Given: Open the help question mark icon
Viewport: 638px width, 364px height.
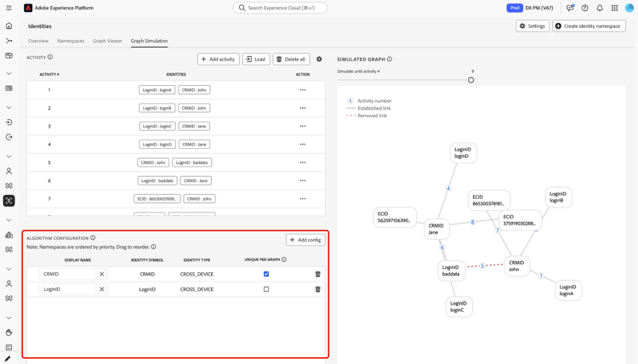Looking at the screenshot, I should 584,8.
